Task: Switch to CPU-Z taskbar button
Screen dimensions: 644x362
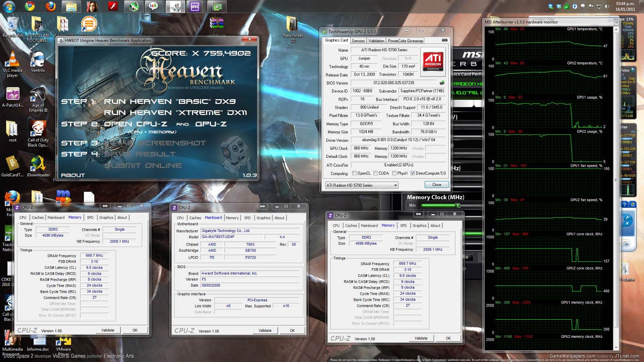Action: (195, 6)
